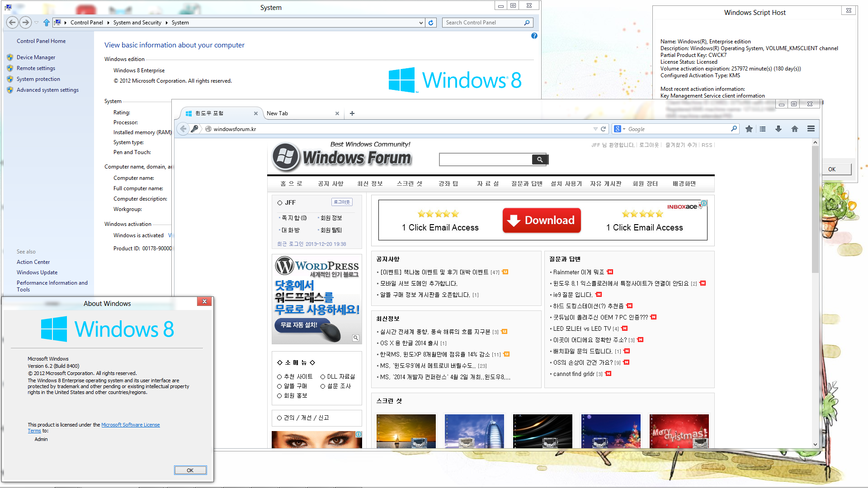Reload the windowsforum.kr page
The width and height of the screenshot is (868, 488).
click(x=603, y=129)
